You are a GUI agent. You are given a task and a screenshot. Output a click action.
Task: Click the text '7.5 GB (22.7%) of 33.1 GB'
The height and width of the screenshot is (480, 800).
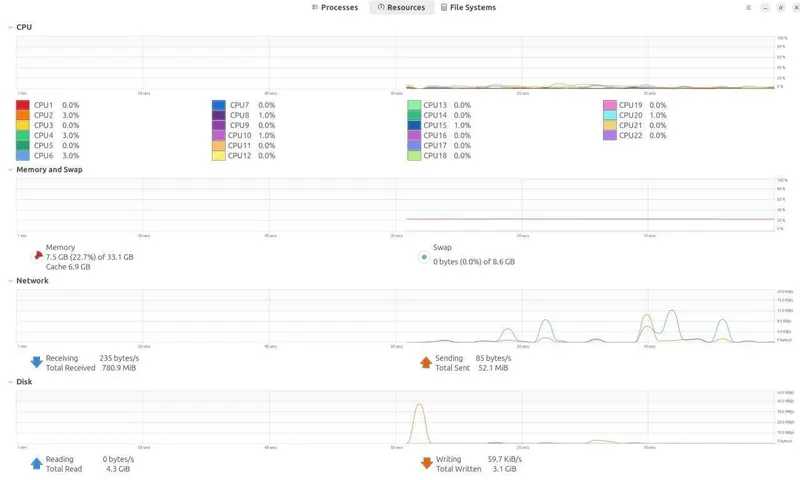89,257
